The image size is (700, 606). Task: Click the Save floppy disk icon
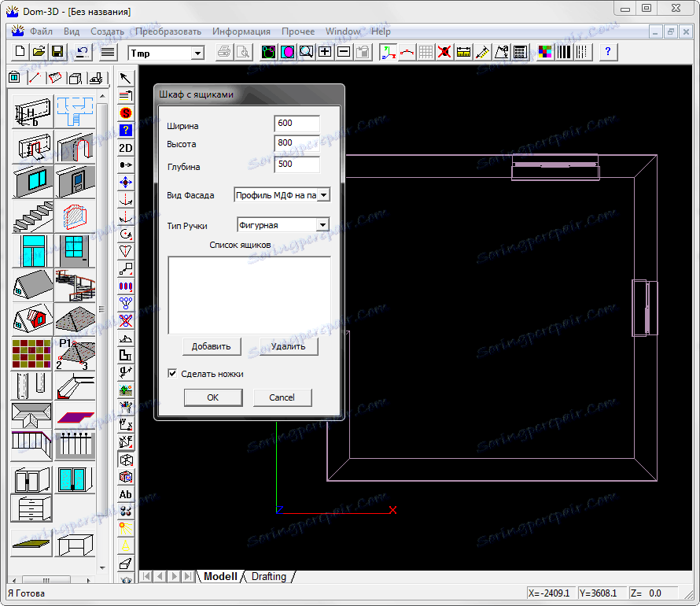[57, 52]
